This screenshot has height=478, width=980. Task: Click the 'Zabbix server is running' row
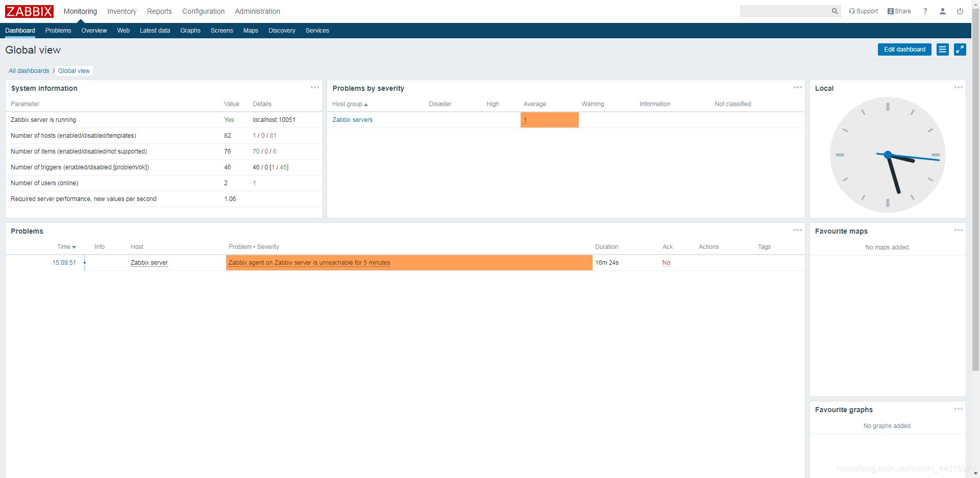click(x=164, y=120)
